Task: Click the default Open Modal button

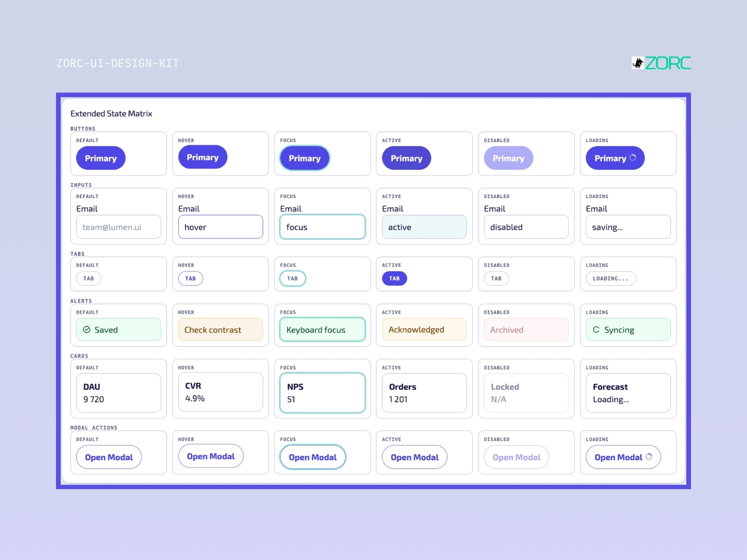Action: click(109, 457)
